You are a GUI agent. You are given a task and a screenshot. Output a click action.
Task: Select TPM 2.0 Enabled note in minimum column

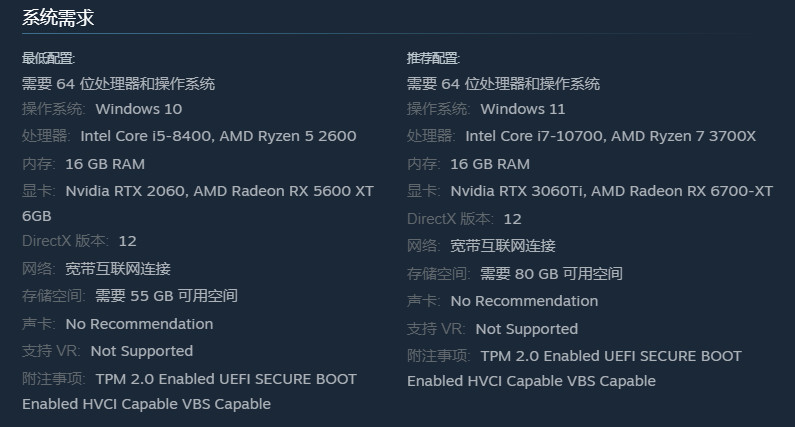[x=226, y=379]
